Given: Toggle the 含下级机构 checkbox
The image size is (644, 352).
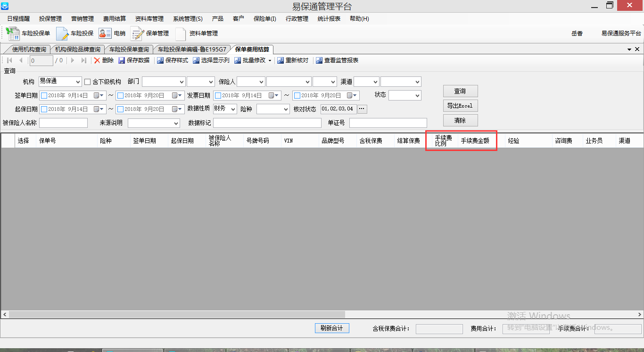Looking at the screenshot, I should [x=87, y=82].
